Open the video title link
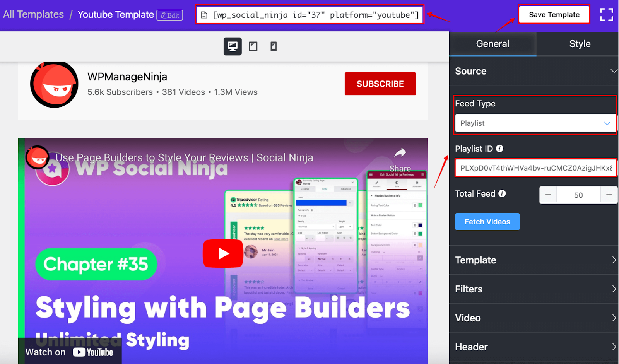This screenshot has width=619, height=364. pyautogui.click(x=184, y=158)
